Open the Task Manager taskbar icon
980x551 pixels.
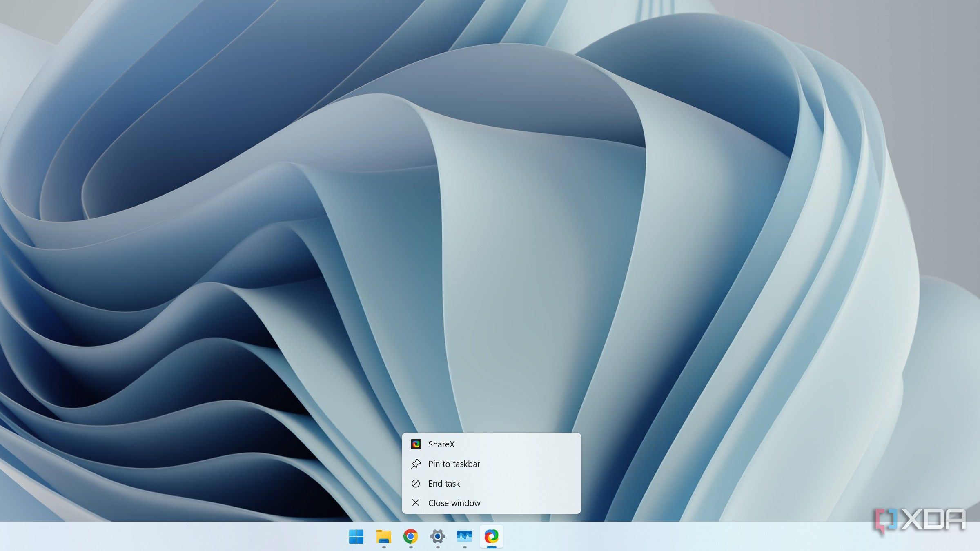465,536
